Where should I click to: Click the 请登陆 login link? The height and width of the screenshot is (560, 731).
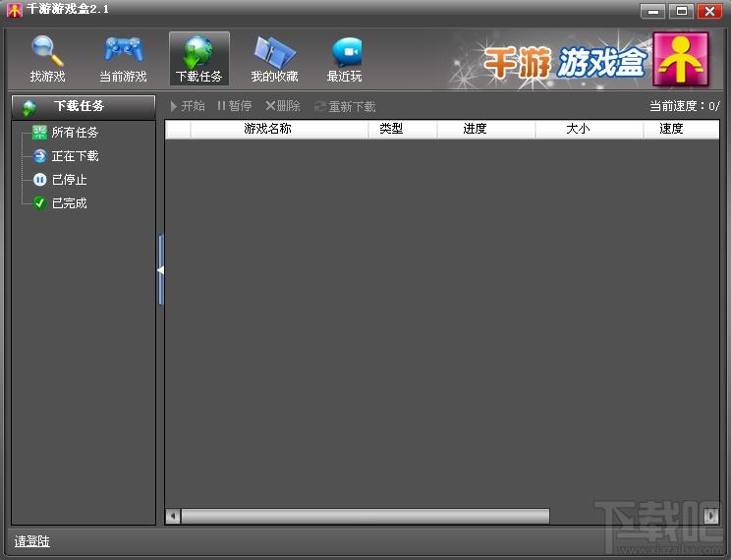pos(31,541)
